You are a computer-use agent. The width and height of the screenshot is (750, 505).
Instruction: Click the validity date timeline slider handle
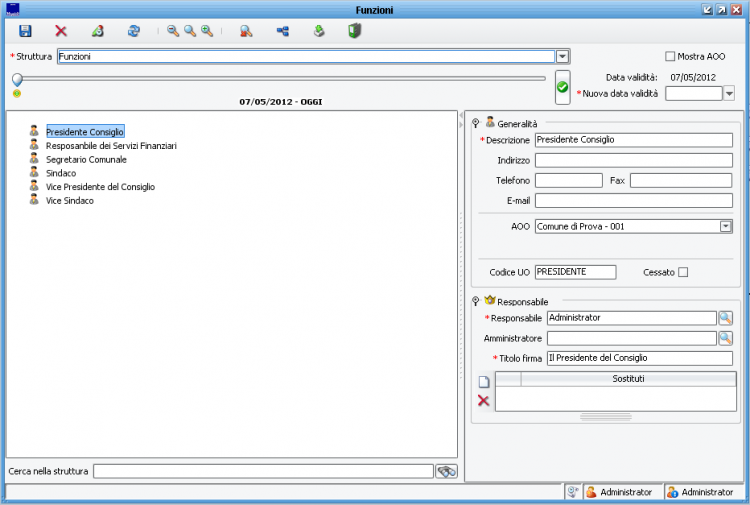(x=17, y=79)
